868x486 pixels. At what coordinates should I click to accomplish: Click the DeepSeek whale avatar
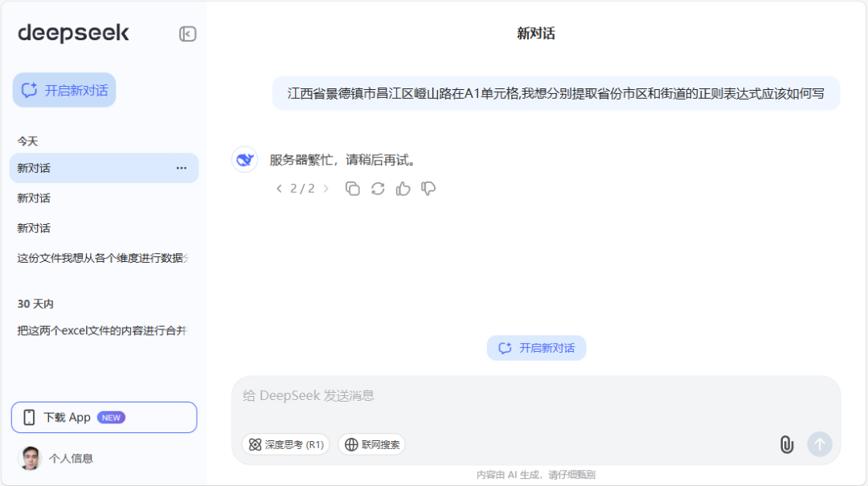point(244,159)
